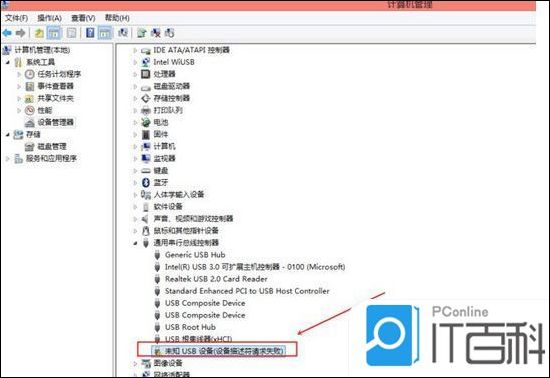This screenshot has height=378, width=550.
Task: Select 设备管理器 in the left tree
Action: click(55, 122)
